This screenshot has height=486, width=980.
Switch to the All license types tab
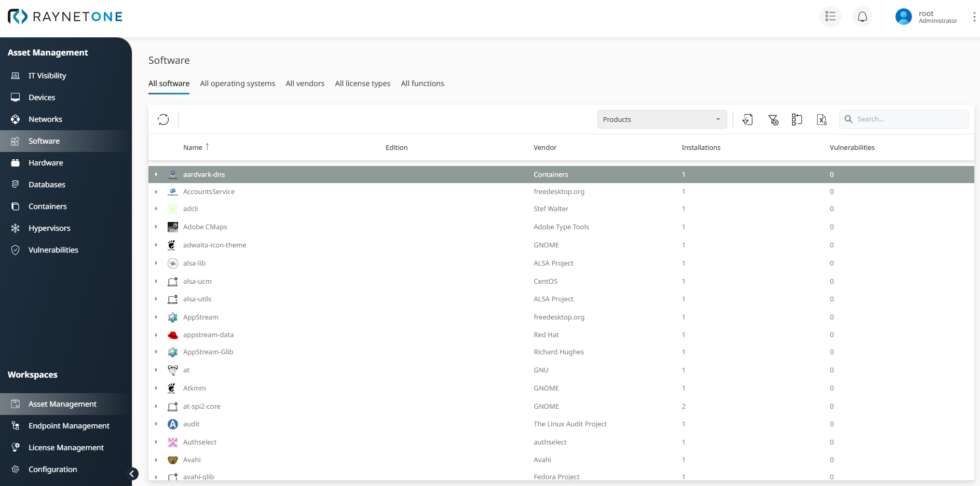[x=362, y=84]
